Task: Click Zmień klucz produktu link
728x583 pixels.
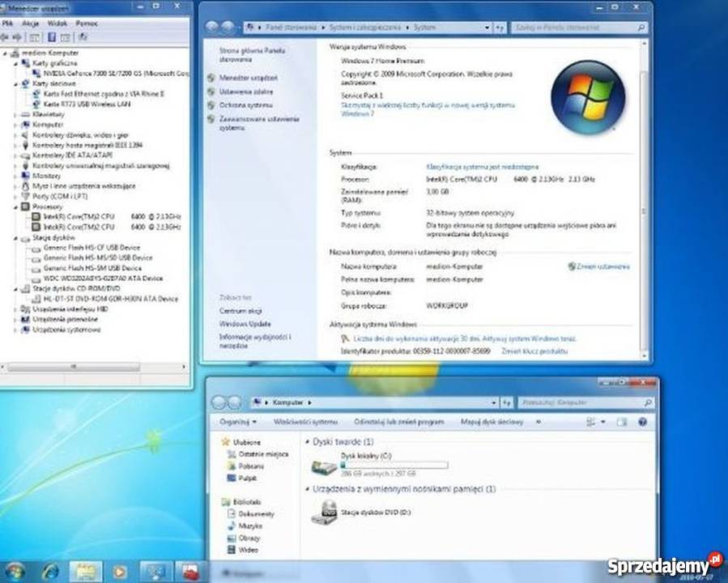Action: 534,351
